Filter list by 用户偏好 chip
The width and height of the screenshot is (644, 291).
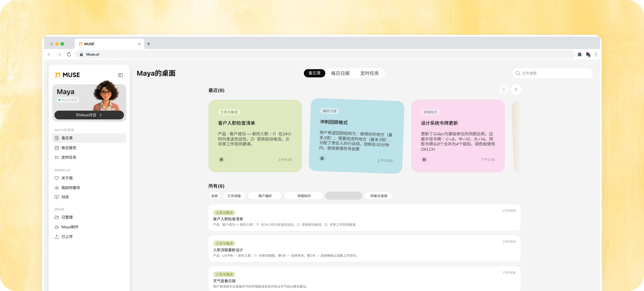(265, 196)
